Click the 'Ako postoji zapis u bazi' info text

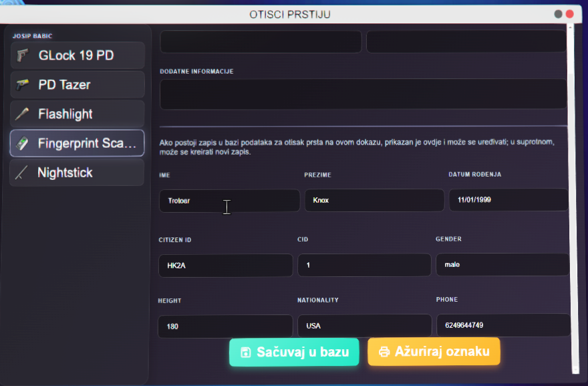(357, 147)
